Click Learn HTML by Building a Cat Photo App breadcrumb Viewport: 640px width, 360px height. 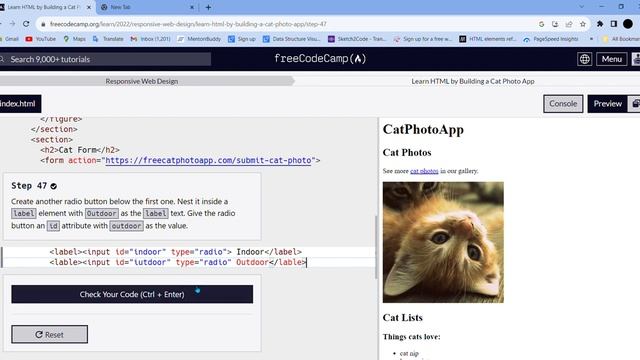point(473,81)
